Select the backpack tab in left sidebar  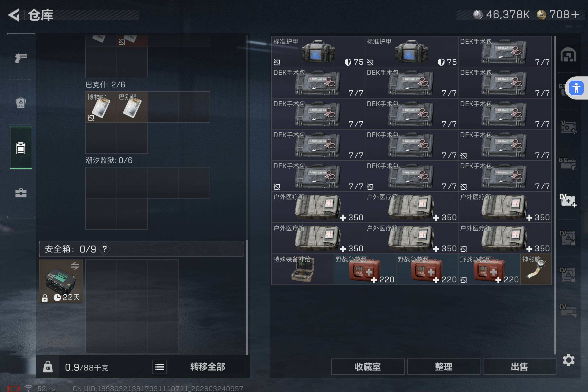point(21,148)
